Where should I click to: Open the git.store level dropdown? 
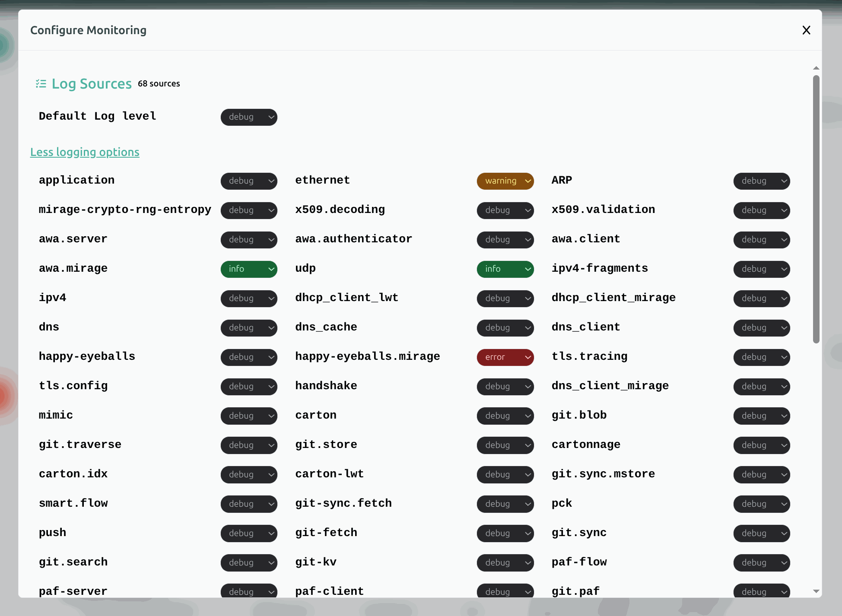(505, 445)
